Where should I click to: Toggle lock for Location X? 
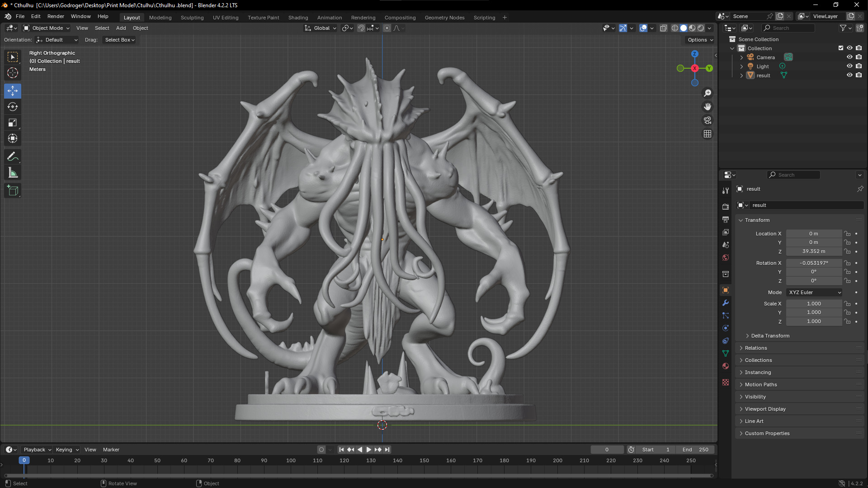point(848,234)
